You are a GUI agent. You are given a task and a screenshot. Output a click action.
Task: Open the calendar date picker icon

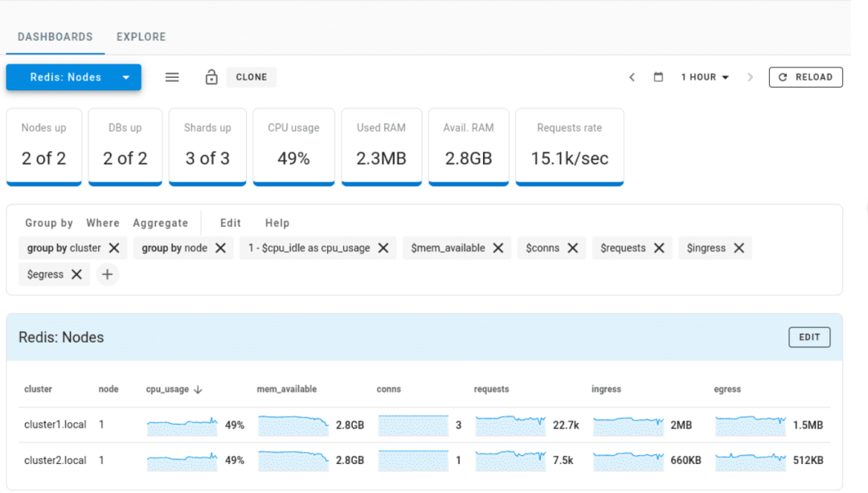[x=658, y=77]
